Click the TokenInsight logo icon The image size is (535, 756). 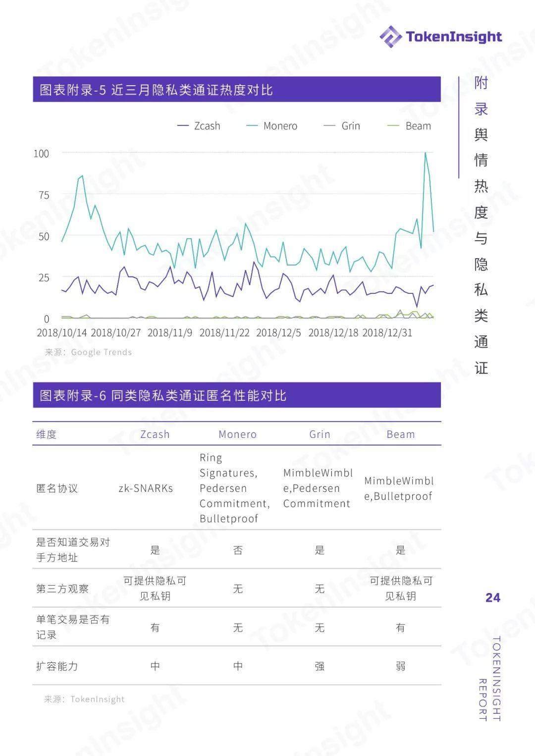(x=390, y=36)
